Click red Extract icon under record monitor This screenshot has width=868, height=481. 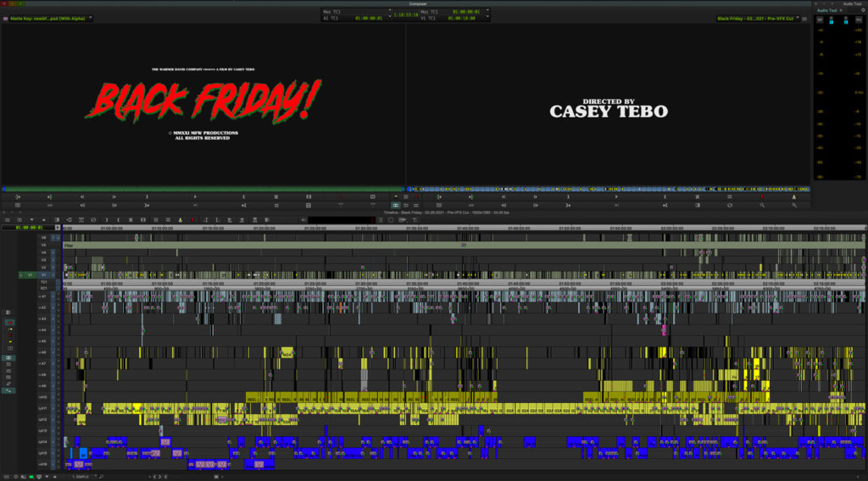click(762, 196)
